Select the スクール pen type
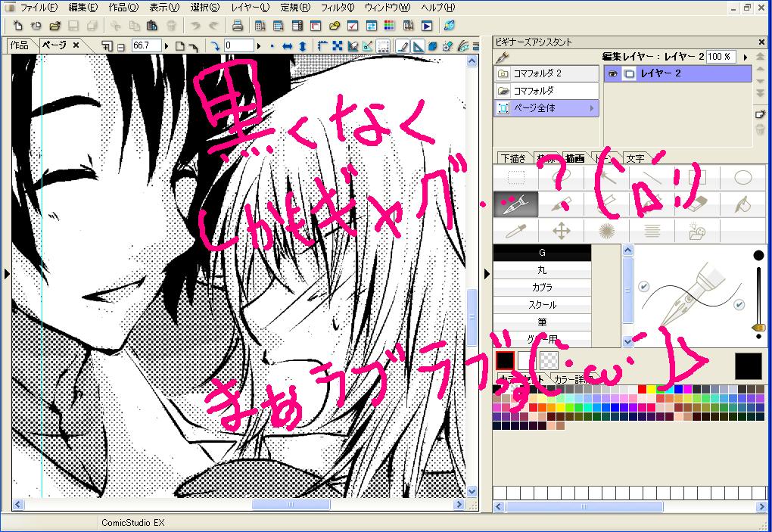Image resolution: width=772 pixels, height=532 pixels. (x=542, y=305)
